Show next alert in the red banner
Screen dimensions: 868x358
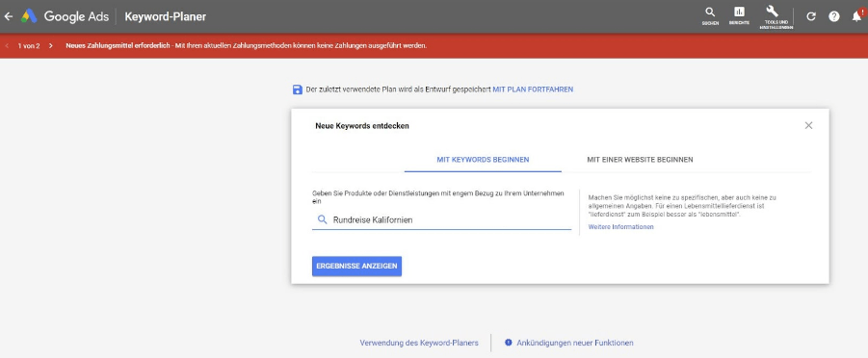pos(50,46)
